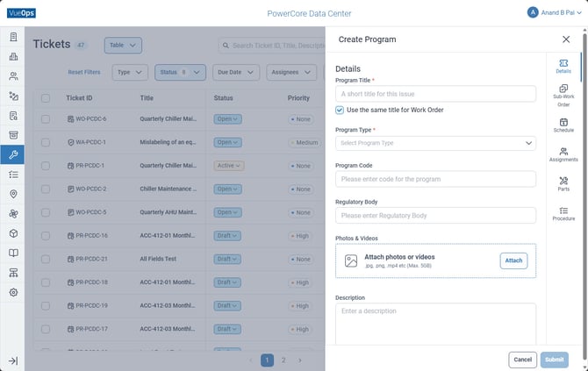The width and height of the screenshot is (588, 371).
Task: Click the Program Code input field
Action: (x=435, y=179)
